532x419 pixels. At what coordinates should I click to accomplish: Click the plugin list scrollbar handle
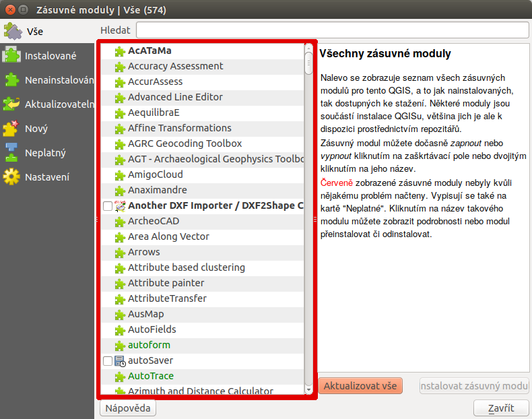[x=308, y=63]
